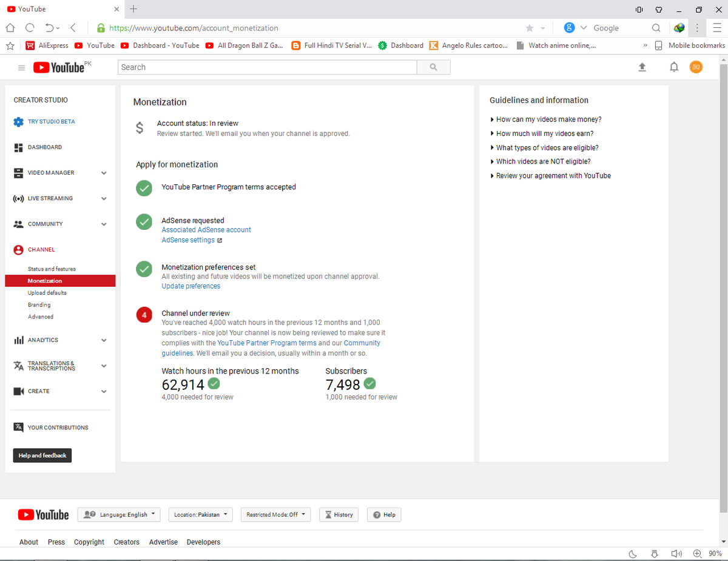Viewport: 728px width, 561px height.
Task: Open Status and features in sidebar
Action: click(52, 269)
